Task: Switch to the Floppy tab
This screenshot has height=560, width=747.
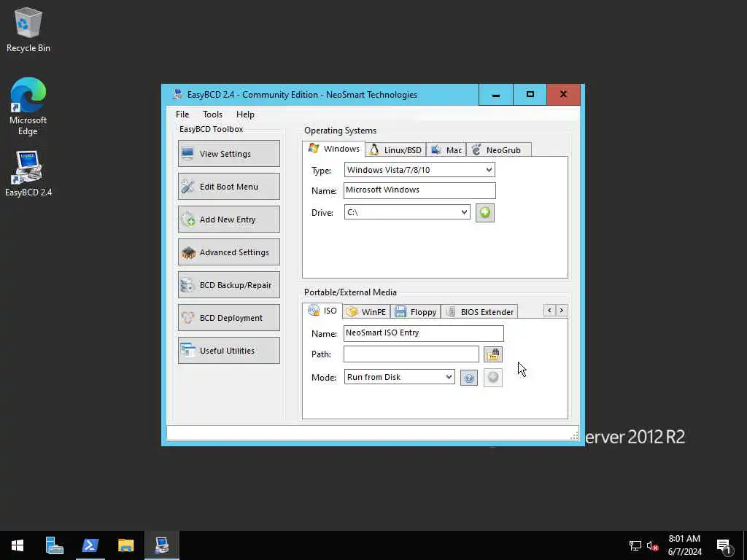Action: (416, 312)
